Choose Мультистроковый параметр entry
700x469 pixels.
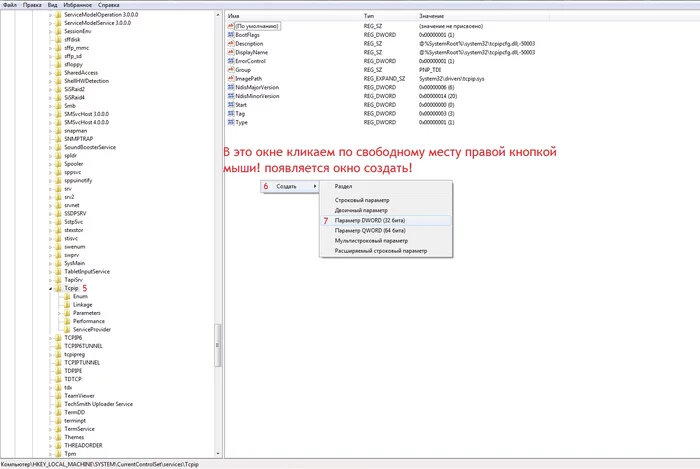point(386,241)
